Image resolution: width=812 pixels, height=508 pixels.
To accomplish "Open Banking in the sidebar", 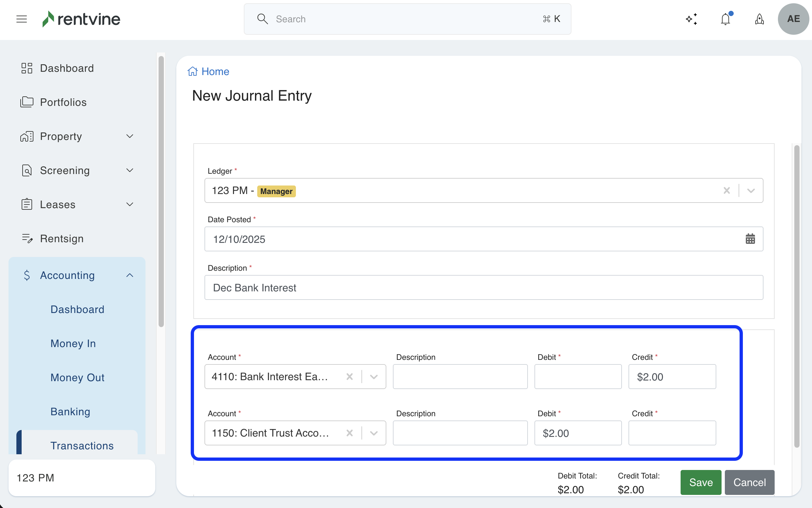I will click(70, 412).
